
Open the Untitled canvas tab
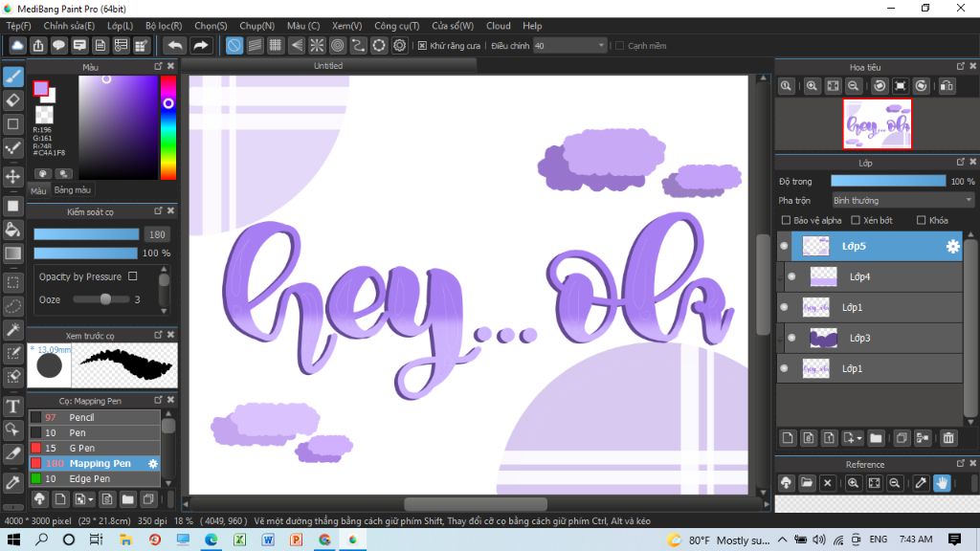[x=329, y=66]
